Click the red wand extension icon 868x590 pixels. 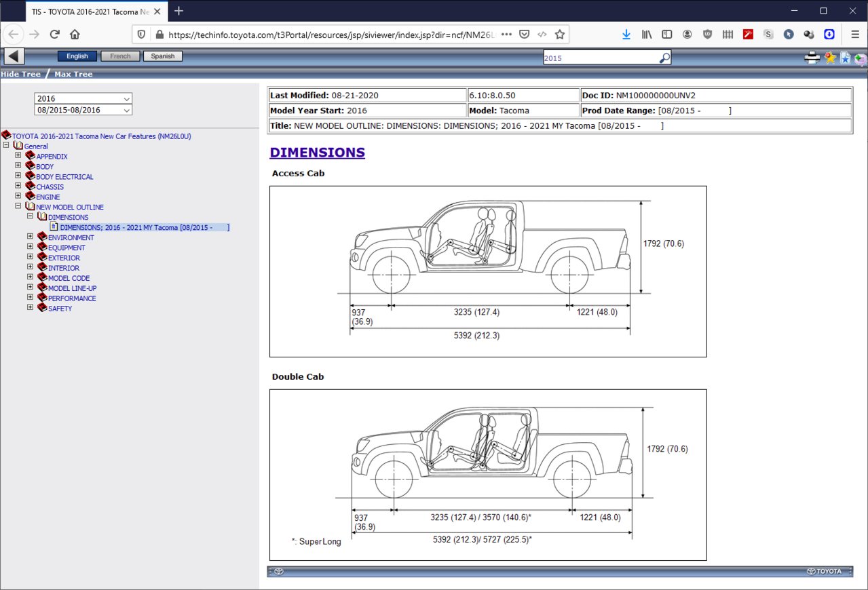tap(748, 34)
